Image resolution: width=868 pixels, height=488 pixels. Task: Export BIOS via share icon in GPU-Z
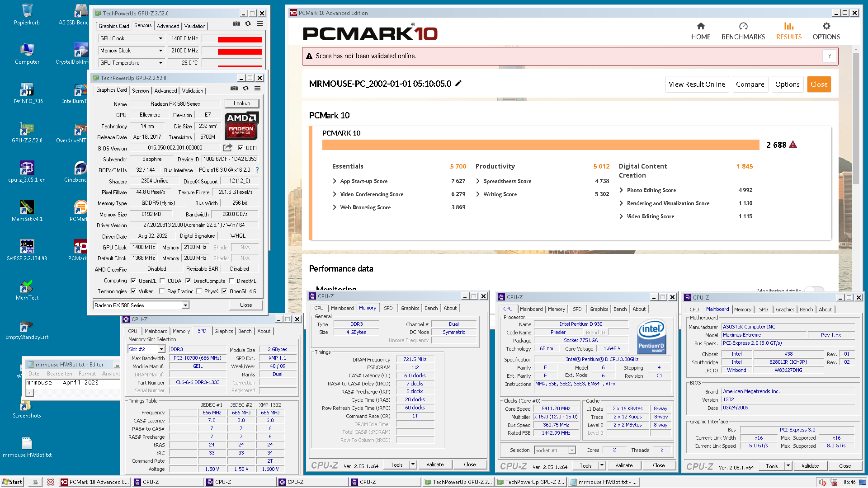coord(227,148)
